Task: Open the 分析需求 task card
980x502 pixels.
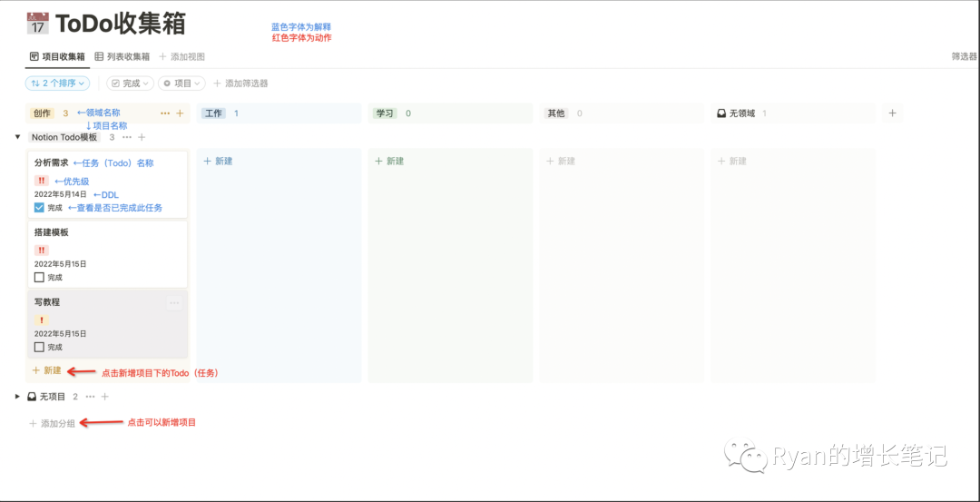Action: tap(107, 184)
